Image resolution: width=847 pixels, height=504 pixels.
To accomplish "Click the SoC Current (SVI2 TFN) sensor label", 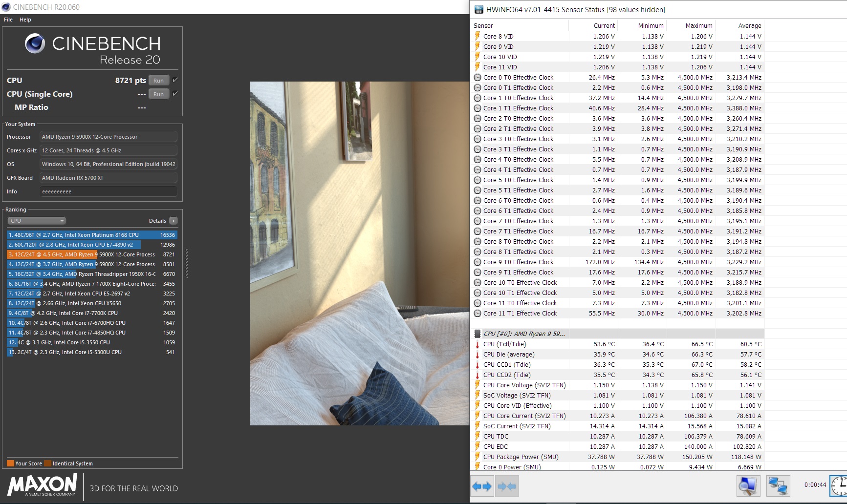I will coord(517,426).
